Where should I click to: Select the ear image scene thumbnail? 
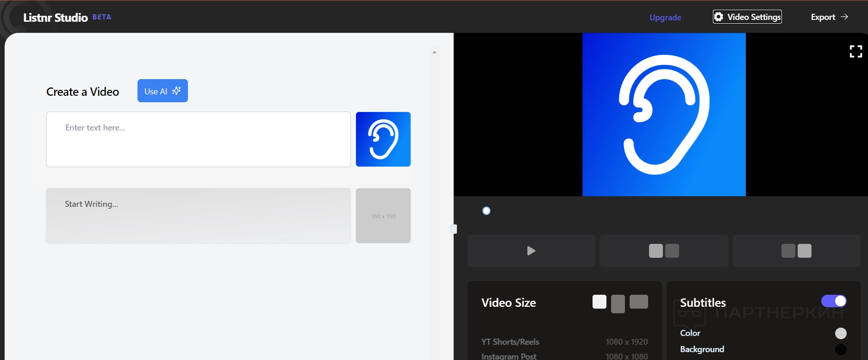pos(383,139)
